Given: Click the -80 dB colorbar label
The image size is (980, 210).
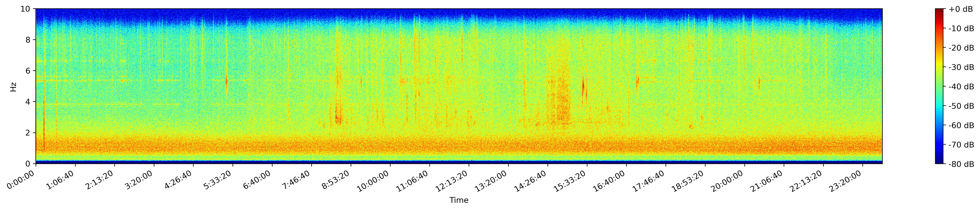Looking at the screenshot, I should click(961, 164).
